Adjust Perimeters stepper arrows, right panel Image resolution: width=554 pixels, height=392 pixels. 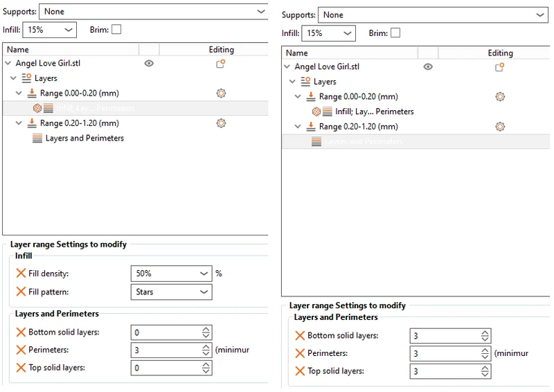click(485, 353)
